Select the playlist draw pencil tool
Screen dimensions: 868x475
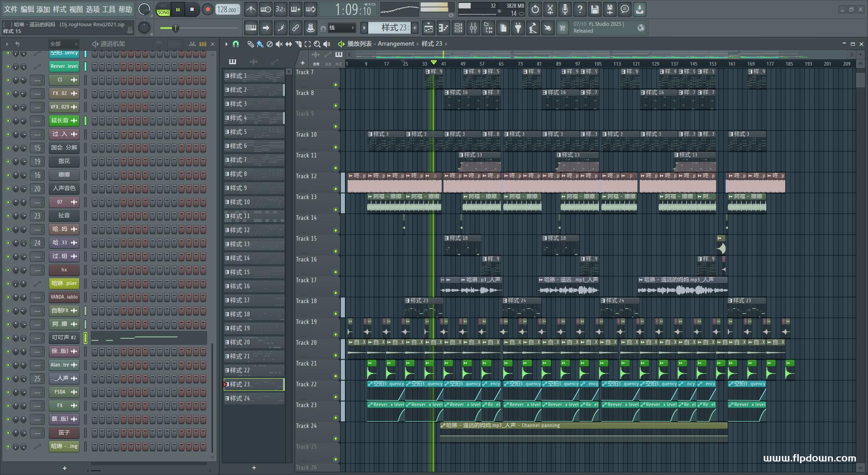tap(250, 44)
